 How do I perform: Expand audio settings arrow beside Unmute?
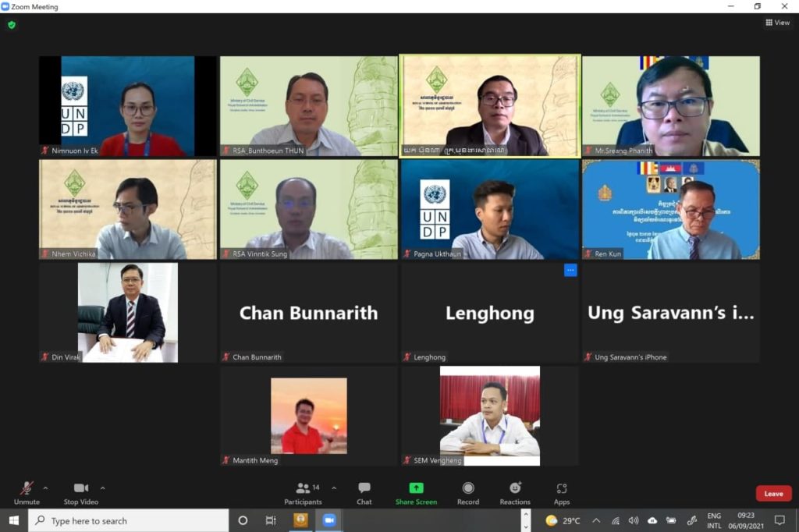pos(45,488)
